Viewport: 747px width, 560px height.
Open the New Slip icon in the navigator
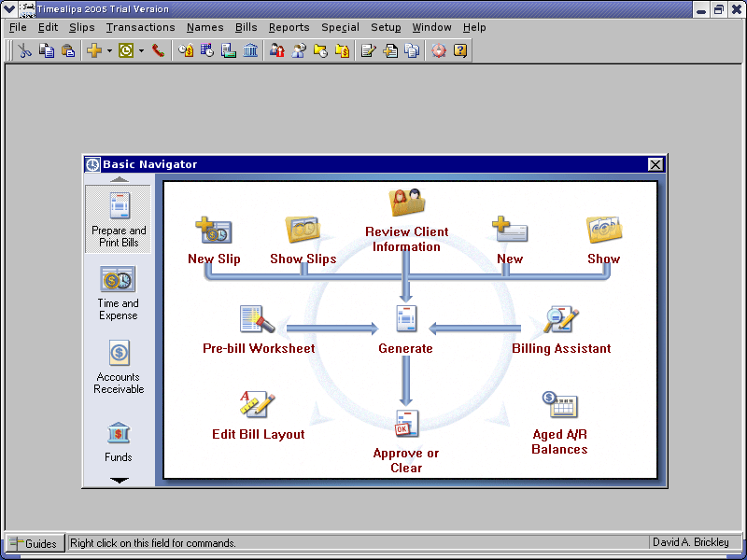214,231
